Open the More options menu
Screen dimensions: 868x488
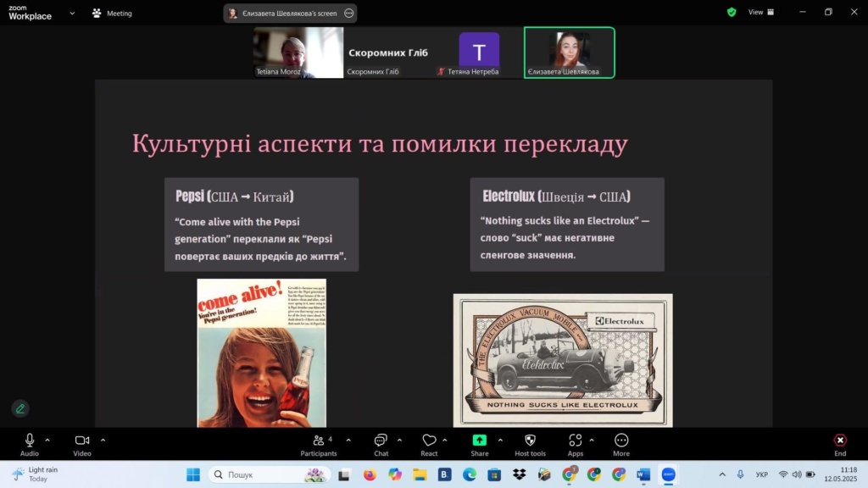pos(621,444)
